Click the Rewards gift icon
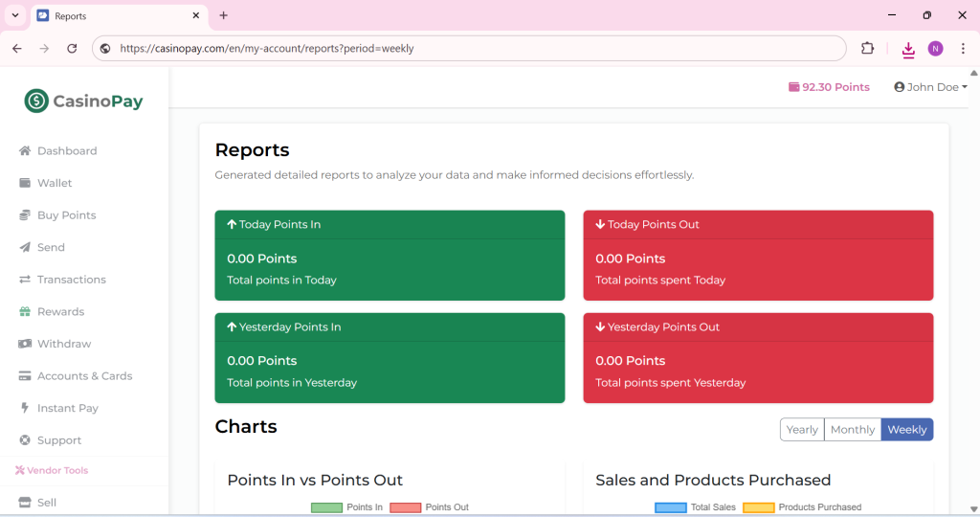 25,311
